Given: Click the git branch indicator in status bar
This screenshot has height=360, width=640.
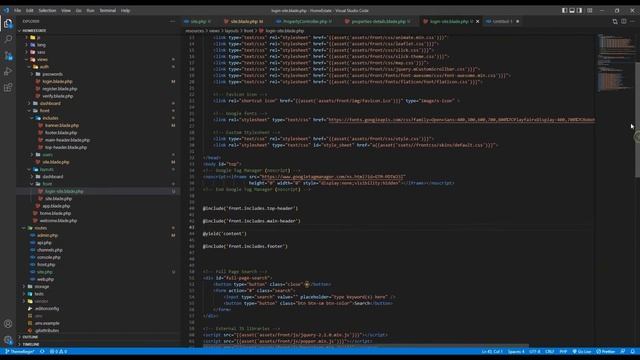Looking at the screenshot, I should pyautogui.click(x=20, y=351).
